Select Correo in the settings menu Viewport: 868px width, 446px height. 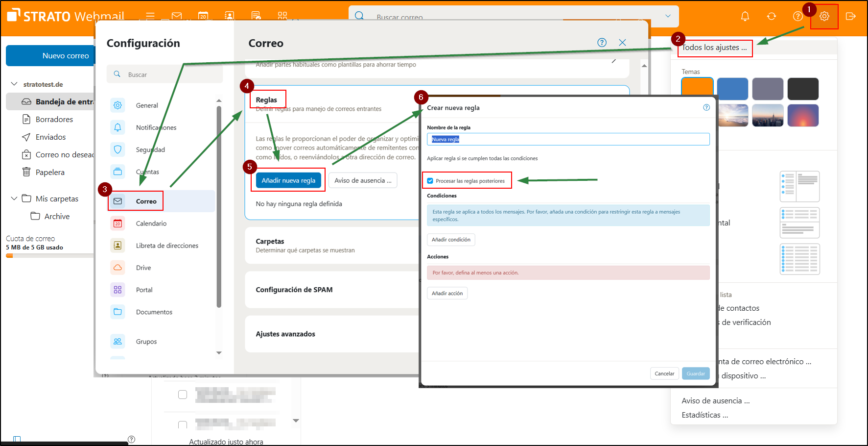coord(146,201)
